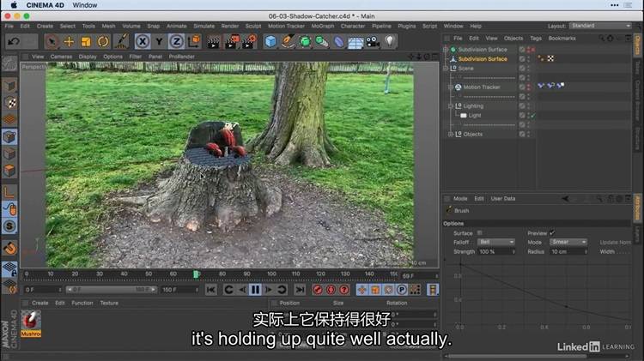Add a Subdivision Surface generator icon
644x361 pixels.
tap(305, 41)
